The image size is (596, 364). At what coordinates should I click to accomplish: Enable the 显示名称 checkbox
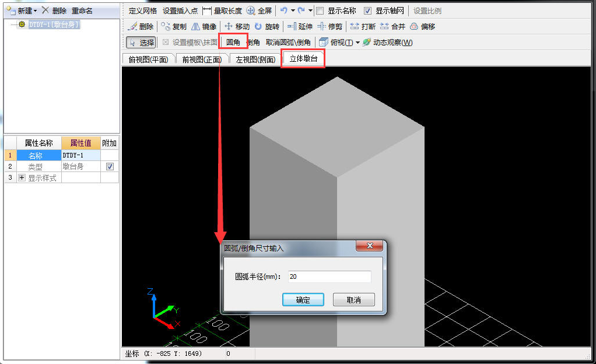click(320, 10)
